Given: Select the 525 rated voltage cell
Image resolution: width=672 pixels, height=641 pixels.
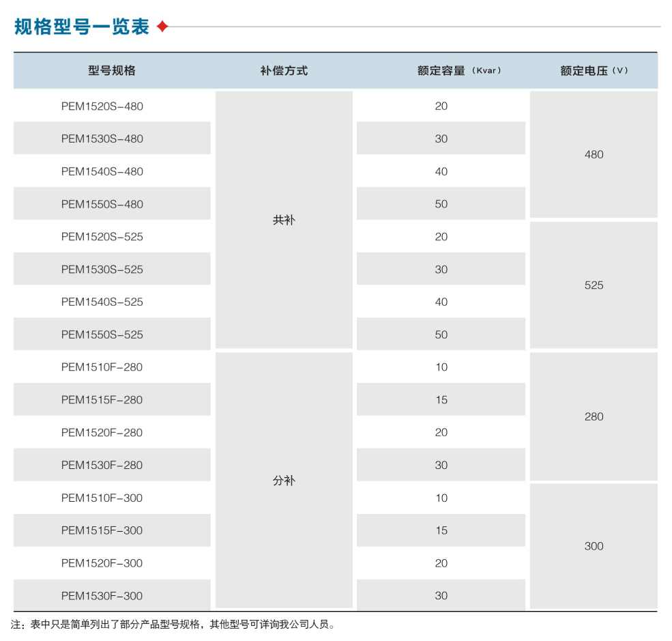Looking at the screenshot, I should pyautogui.click(x=594, y=285).
